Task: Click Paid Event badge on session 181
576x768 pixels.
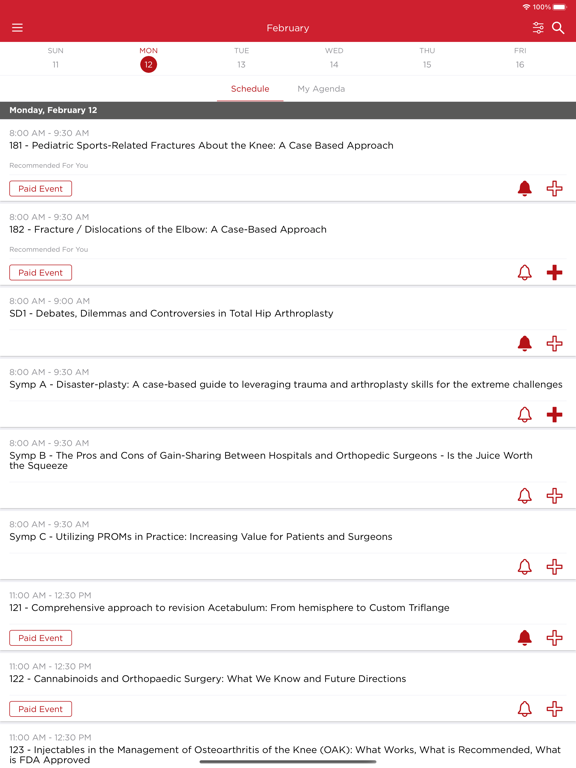Action: [41, 189]
